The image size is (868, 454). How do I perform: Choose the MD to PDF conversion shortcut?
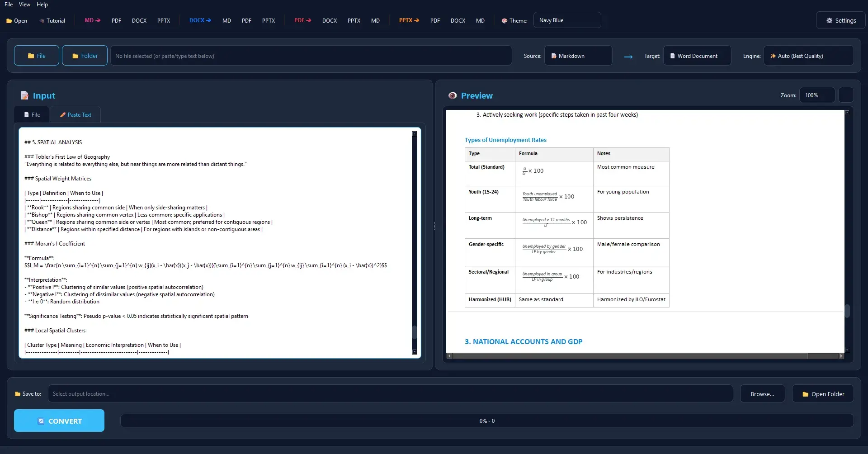click(x=116, y=20)
